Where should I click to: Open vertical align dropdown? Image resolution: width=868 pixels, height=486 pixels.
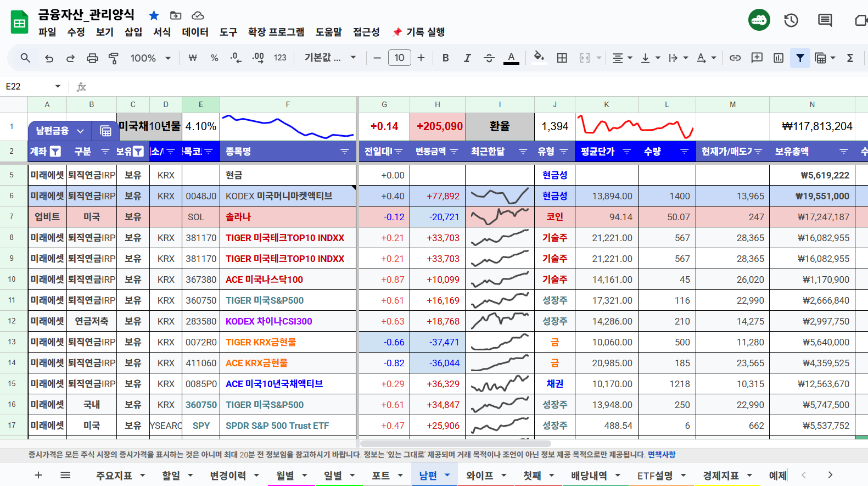pyautogui.click(x=651, y=58)
